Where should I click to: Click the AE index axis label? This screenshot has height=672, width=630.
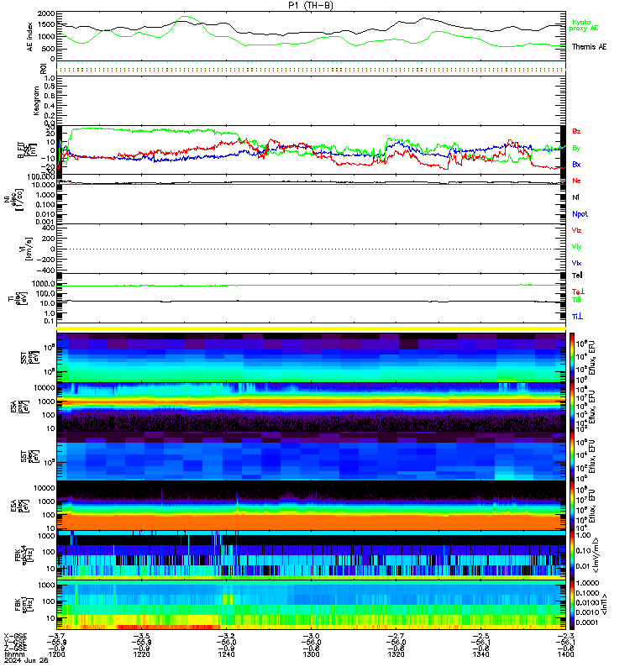click(x=29, y=37)
